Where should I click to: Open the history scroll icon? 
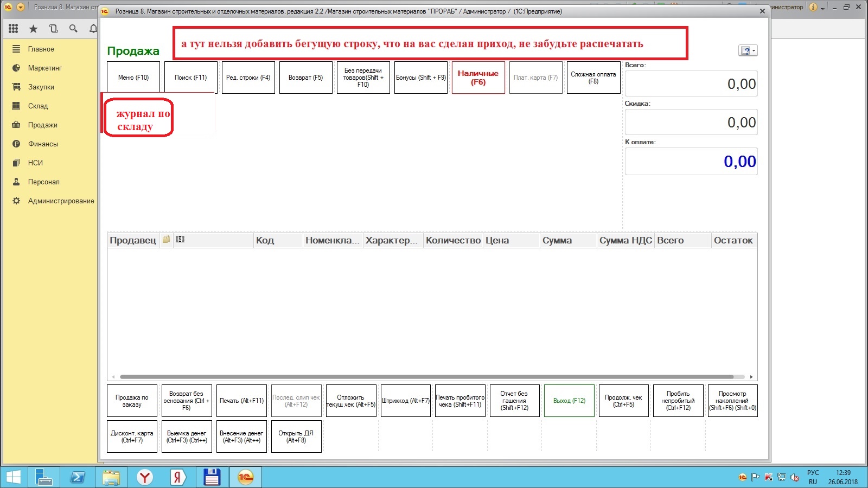click(x=53, y=29)
